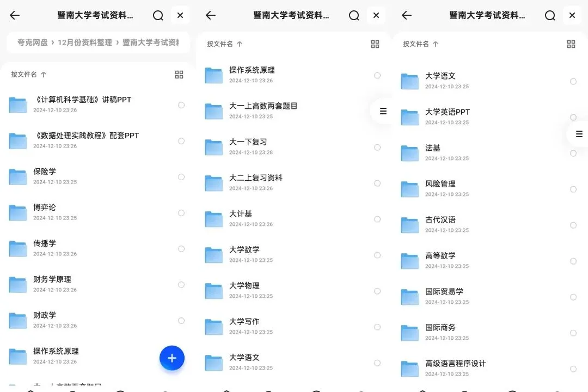Select the 《数据处理实践教程》配套PPT folder circle
The width and height of the screenshot is (588, 392).
(x=181, y=141)
